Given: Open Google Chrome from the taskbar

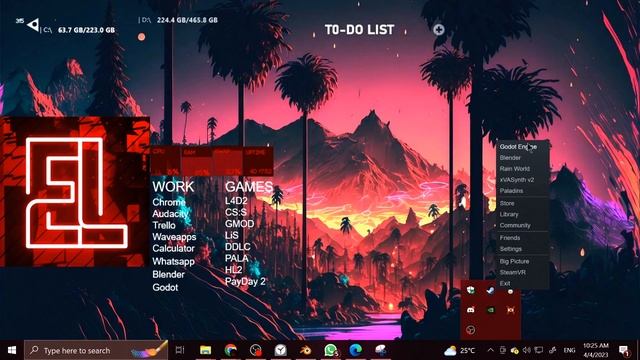Looking at the screenshot, I should (x=231, y=350).
